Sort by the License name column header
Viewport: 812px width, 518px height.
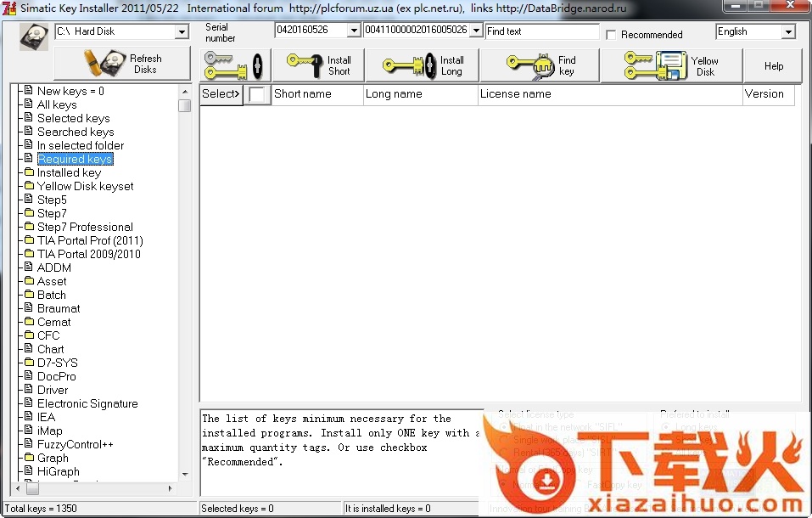click(x=610, y=94)
